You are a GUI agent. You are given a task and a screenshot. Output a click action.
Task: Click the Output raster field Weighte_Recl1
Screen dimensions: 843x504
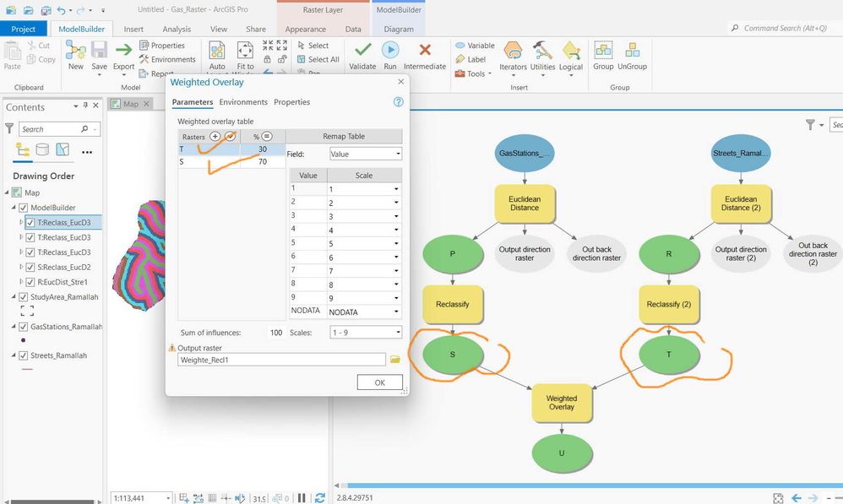(x=281, y=360)
